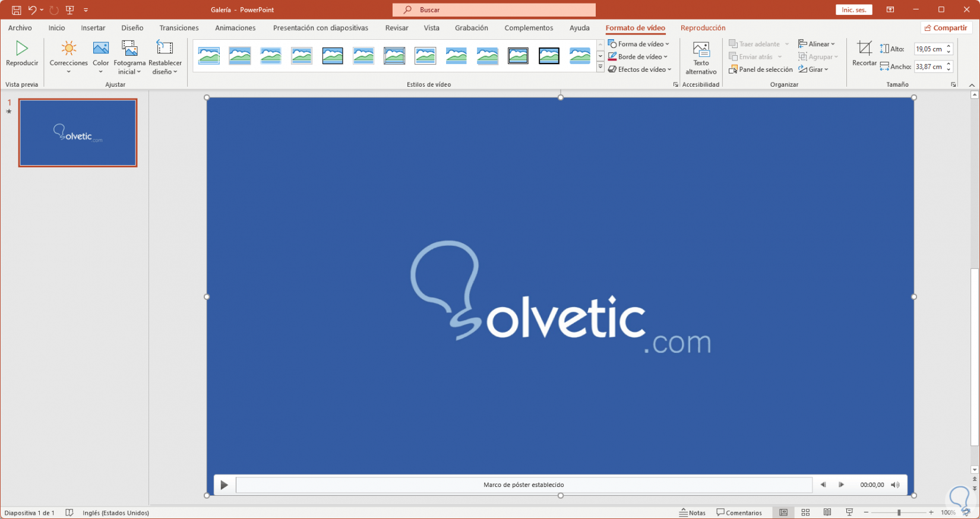Screen dimensions: 980x519
Task: Open the Color adjustment dropdown
Action: [101, 58]
